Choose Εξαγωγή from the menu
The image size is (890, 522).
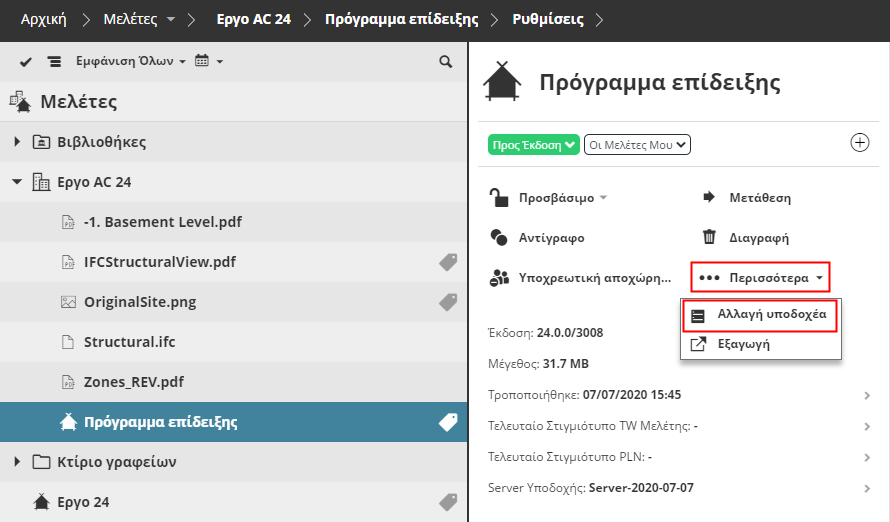point(743,344)
